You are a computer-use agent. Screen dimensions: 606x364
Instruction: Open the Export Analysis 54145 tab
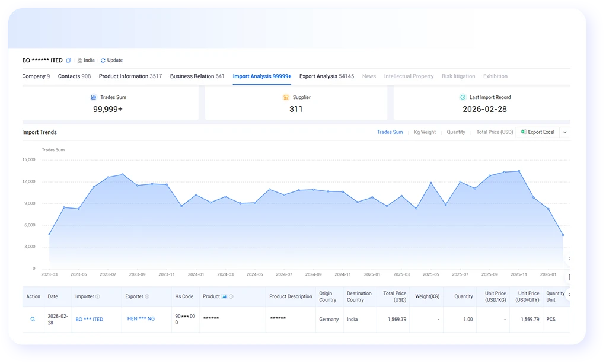tap(327, 76)
